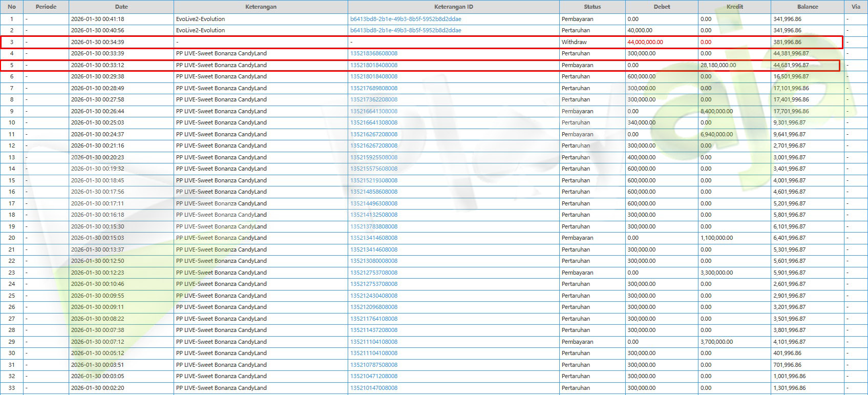The height and width of the screenshot is (395, 868).
Task: Click transaction link 135217689808008
Action: [x=373, y=88]
